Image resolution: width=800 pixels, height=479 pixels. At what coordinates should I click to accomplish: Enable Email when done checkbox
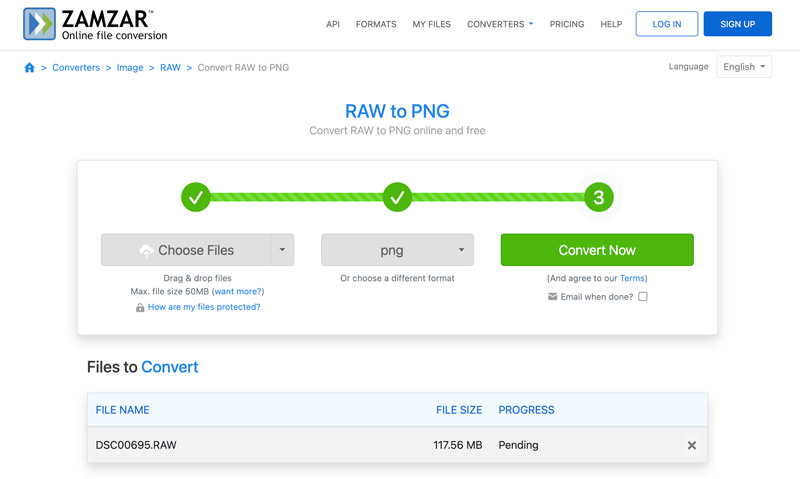point(643,296)
